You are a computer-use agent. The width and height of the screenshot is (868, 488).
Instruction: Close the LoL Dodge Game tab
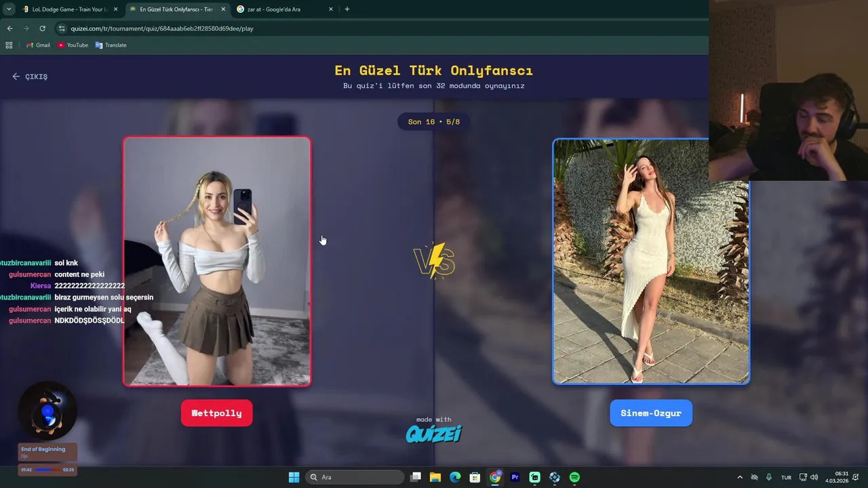115,9
